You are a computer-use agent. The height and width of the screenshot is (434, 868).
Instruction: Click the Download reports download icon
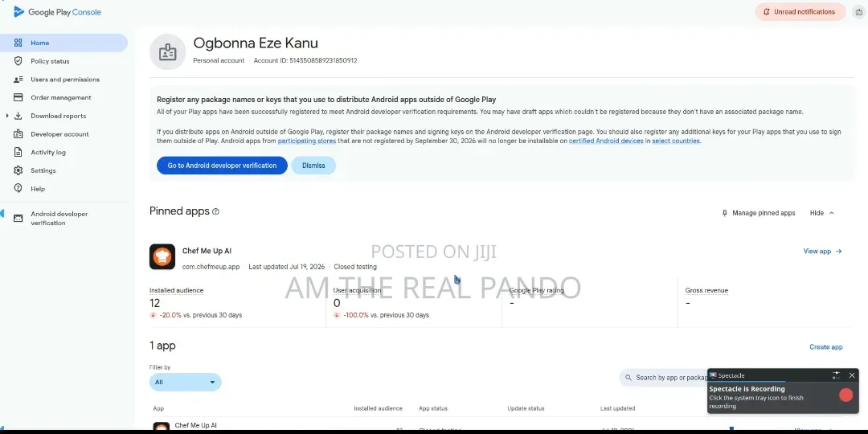point(18,116)
